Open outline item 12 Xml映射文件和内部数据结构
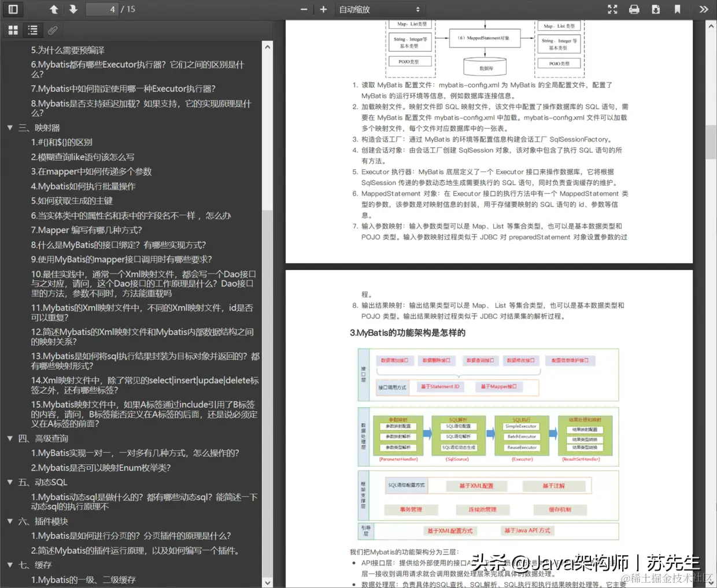 click(x=142, y=337)
